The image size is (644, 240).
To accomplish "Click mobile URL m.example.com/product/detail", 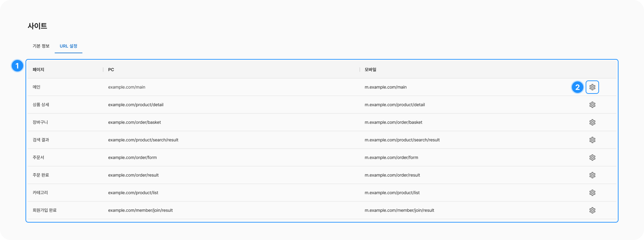I will pyautogui.click(x=394, y=105).
